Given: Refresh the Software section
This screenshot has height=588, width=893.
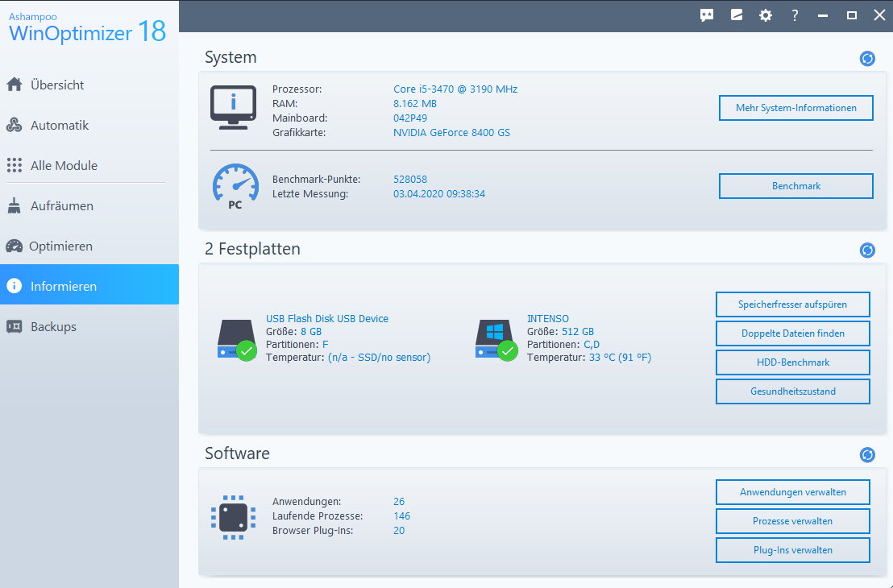Looking at the screenshot, I should pos(867,454).
